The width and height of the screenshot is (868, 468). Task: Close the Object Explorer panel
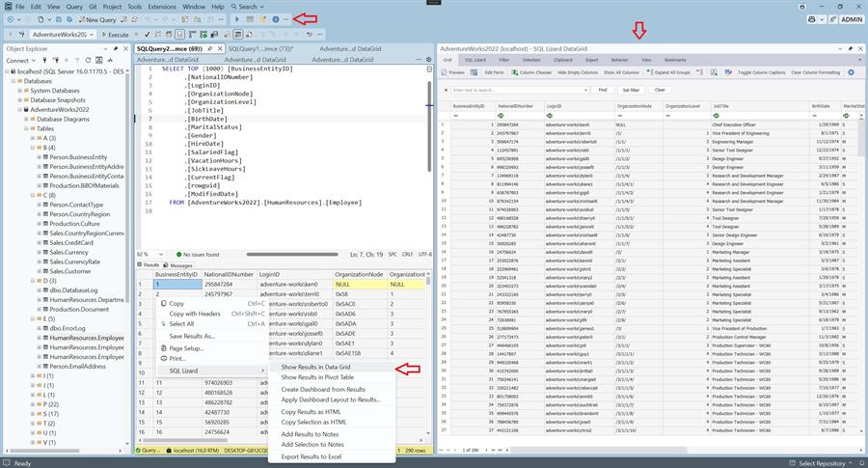pyautogui.click(x=125, y=49)
